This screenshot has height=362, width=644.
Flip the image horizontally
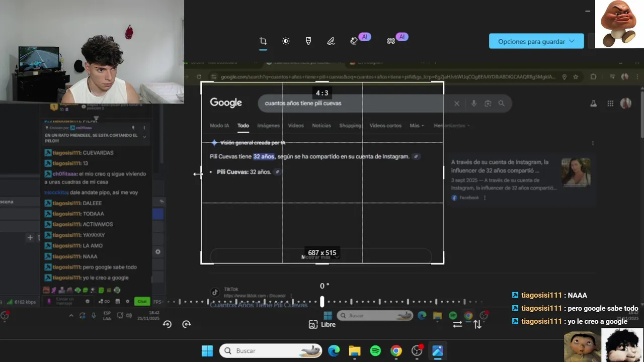click(457, 324)
